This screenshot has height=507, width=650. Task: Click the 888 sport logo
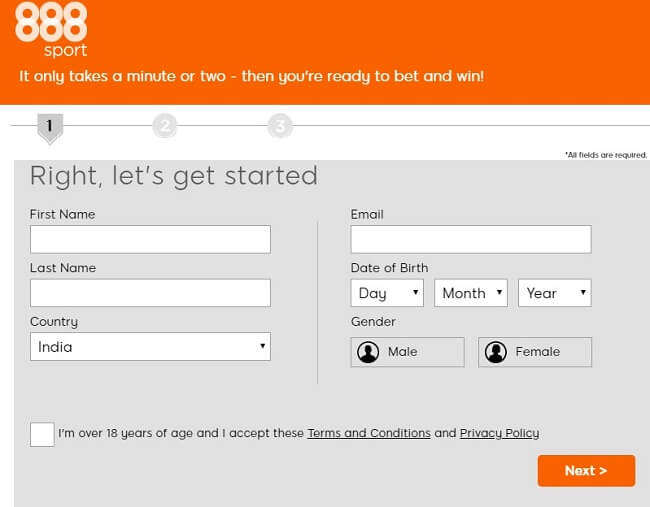click(51, 29)
